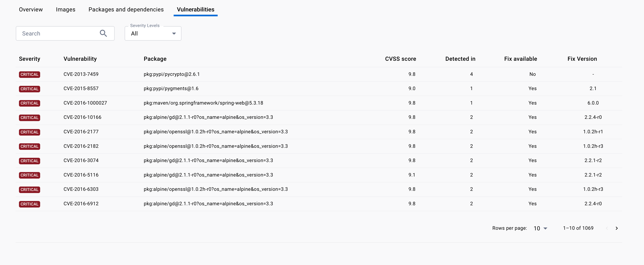644x265 pixels.
Task: Open the Severity Levels dropdown
Action: click(153, 33)
